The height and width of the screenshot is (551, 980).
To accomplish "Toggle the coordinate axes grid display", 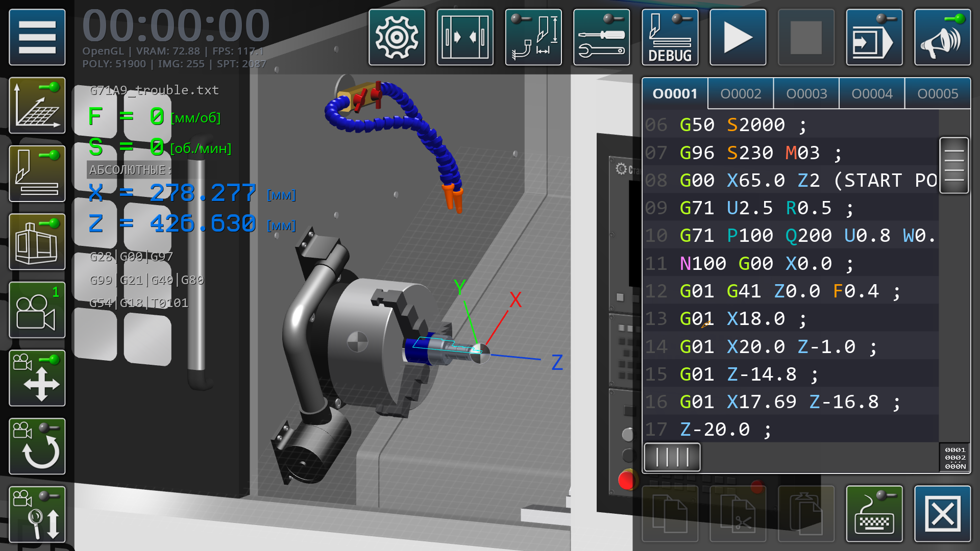I will (x=37, y=106).
